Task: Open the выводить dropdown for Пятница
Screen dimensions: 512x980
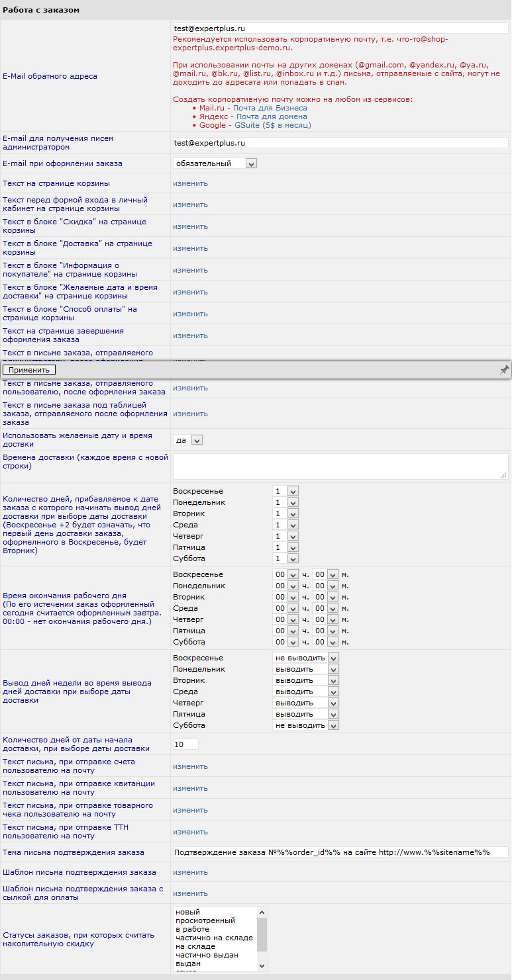Action: (306, 714)
